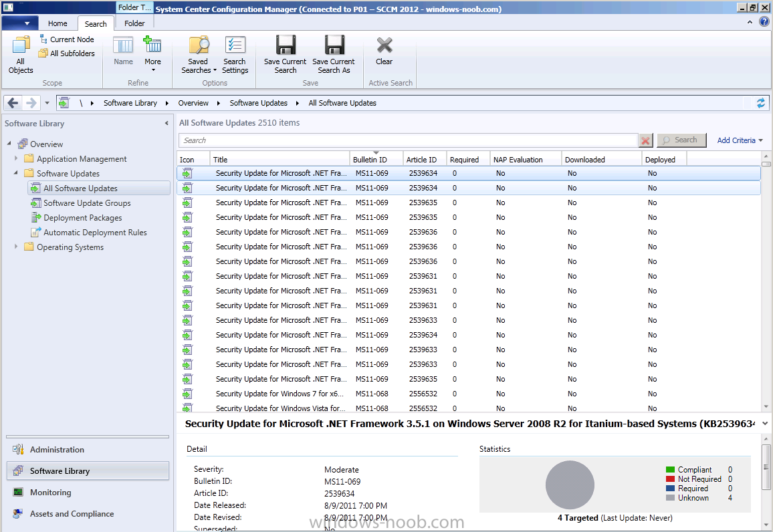This screenshot has height=532, width=773.
Task: Open Search Settings
Action: click(235, 55)
